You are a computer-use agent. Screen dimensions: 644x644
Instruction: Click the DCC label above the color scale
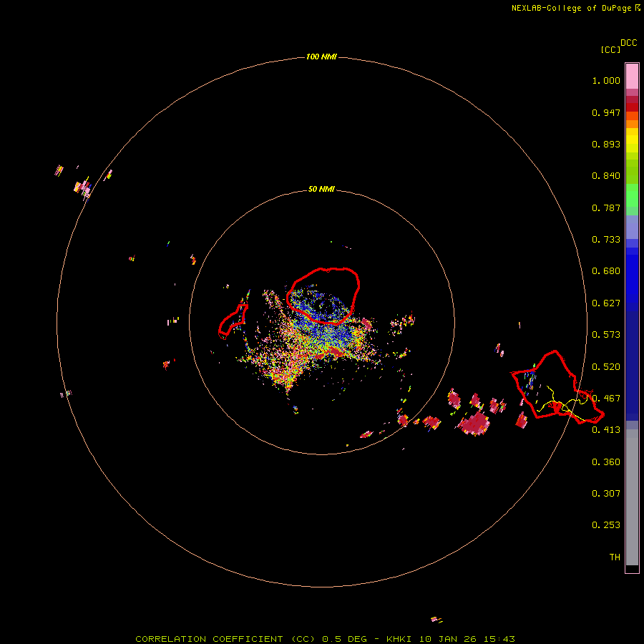coord(629,43)
